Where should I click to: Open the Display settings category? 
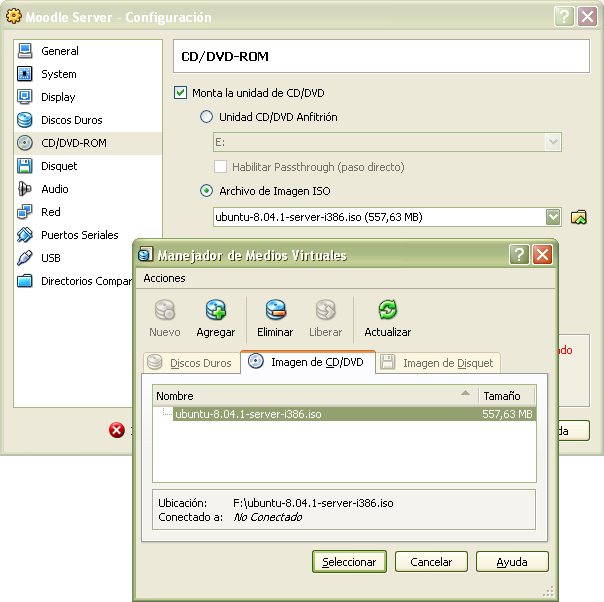[88, 97]
